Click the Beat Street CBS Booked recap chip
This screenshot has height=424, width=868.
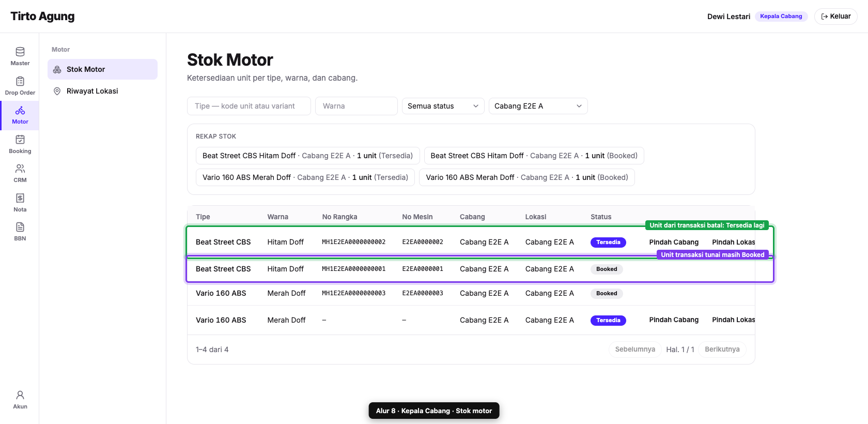[x=534, y=156]
